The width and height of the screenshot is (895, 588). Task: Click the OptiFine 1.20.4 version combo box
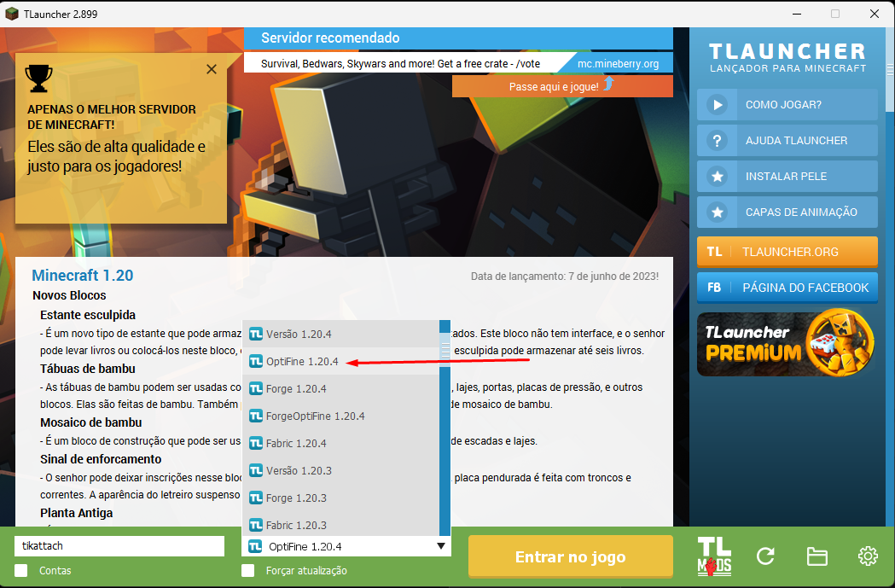pyautogui.click(x=346, y=546)
